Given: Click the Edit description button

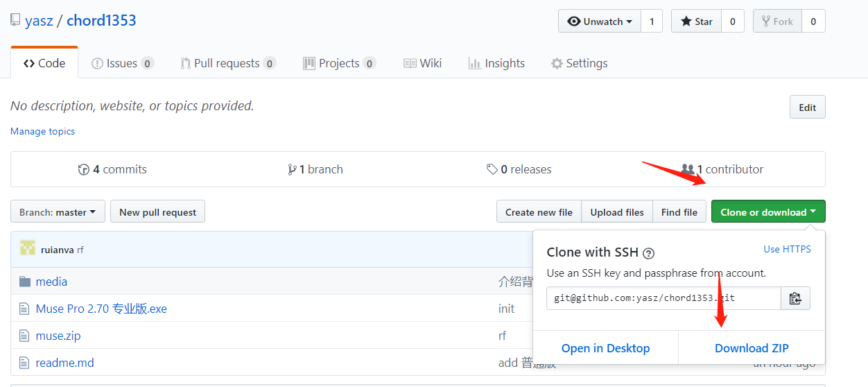Looking at the screenshot, I should coord(808,107).
